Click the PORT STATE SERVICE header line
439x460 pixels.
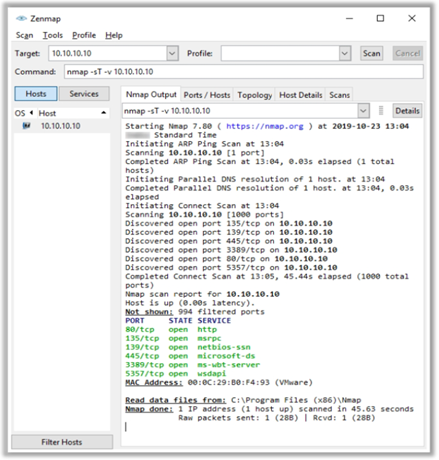[x=178, y=321]
